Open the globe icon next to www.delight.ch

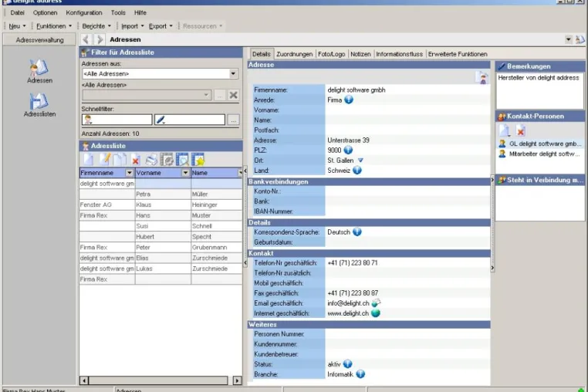(x=375, y=313)
